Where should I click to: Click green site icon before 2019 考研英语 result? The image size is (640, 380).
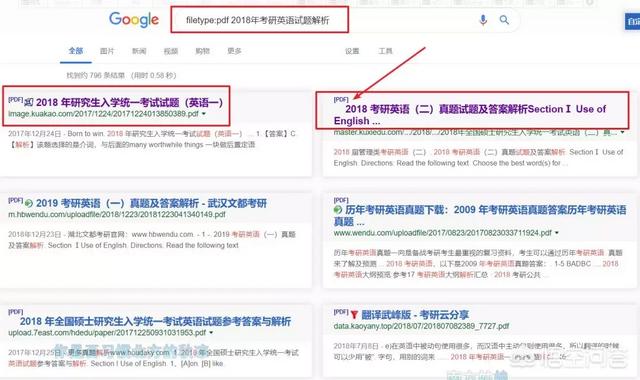(29, 203)
